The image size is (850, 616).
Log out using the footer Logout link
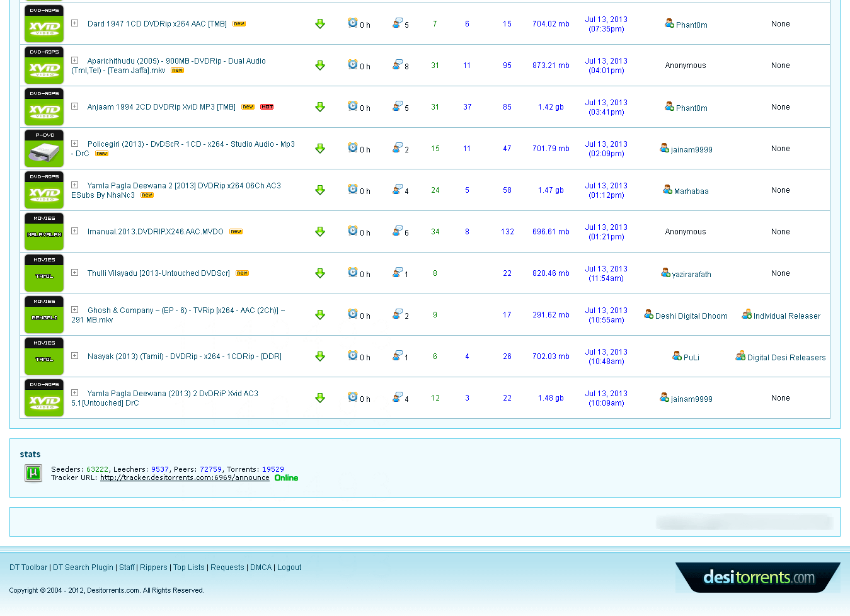[x=289, y=568]
